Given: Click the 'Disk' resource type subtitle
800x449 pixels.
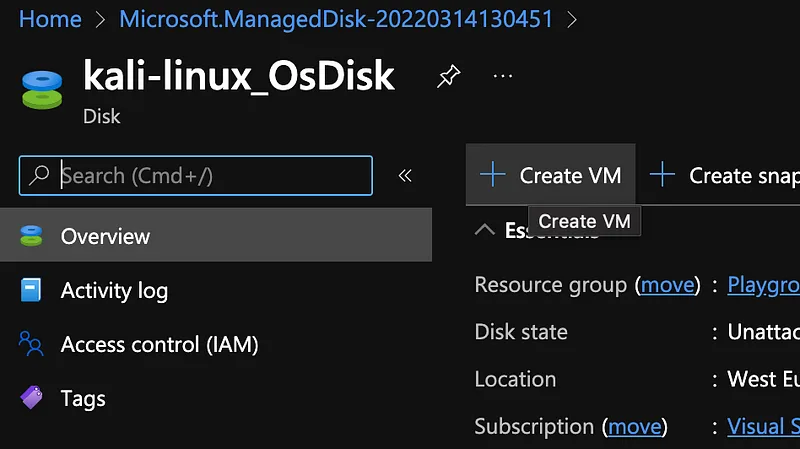Looking at the screenshot, I should 102,116.
